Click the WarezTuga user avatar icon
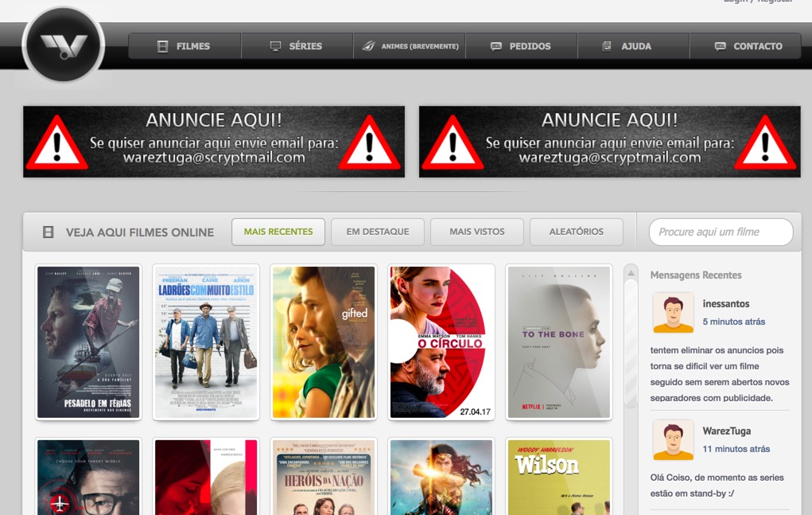Viewport: 812px width, 515px height. 673,440
